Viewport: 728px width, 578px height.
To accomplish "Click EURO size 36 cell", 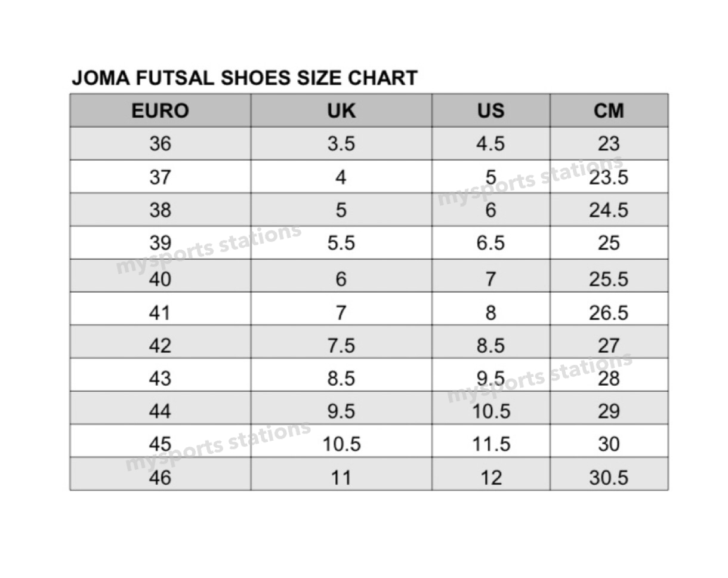I will 160,143.
